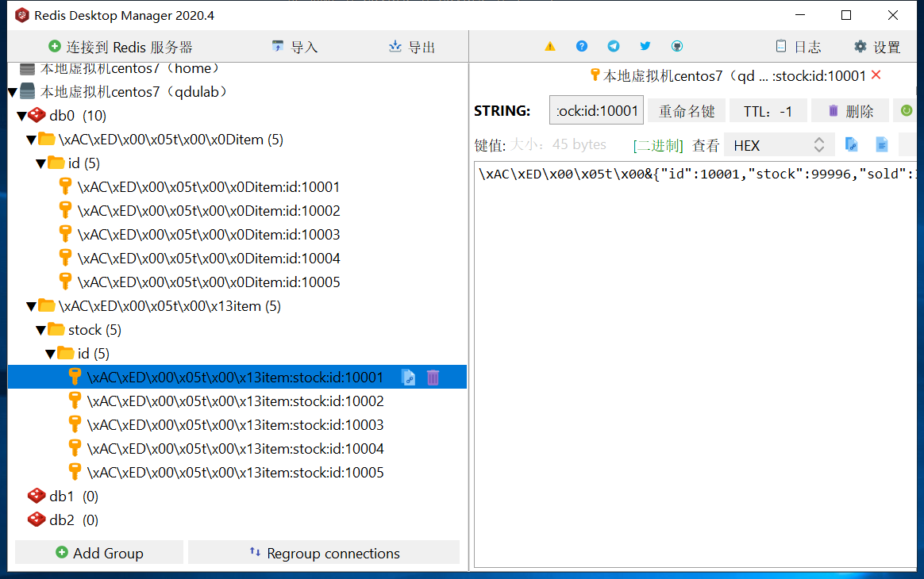The width and height of the screenshot is (924, 579).
Task: Click the [二进制] binary label
Action: pyautogui.click(x=658, y=145)
